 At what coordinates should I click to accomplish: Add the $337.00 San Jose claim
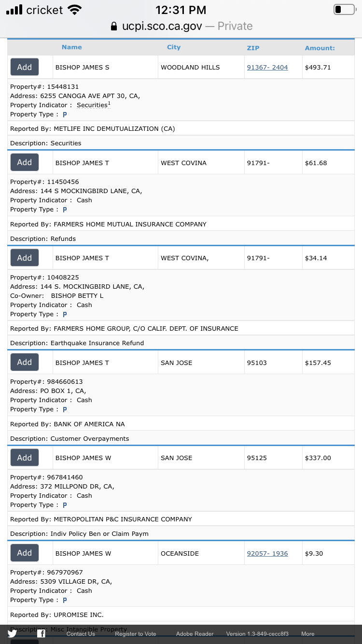pos(25,458)
